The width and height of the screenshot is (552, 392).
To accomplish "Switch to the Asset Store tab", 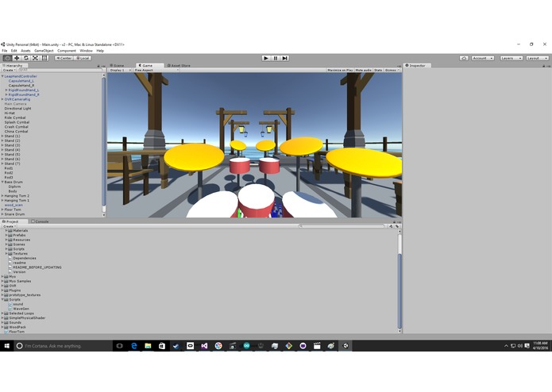I will pos(179,66).
